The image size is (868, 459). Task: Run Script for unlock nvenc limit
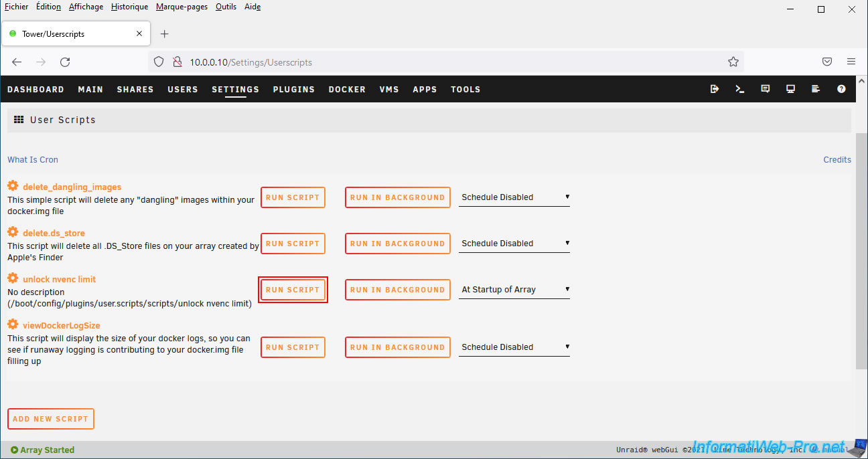[293, 290]
